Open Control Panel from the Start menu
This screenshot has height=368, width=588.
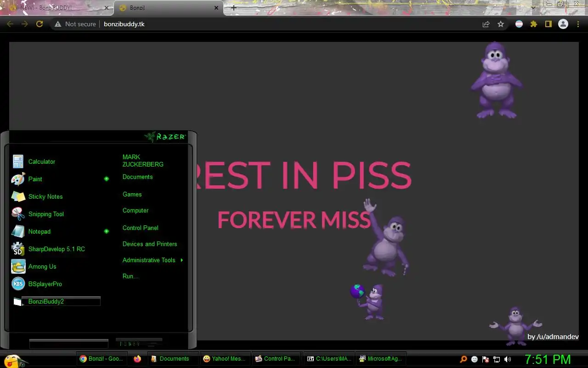[141, 228]
